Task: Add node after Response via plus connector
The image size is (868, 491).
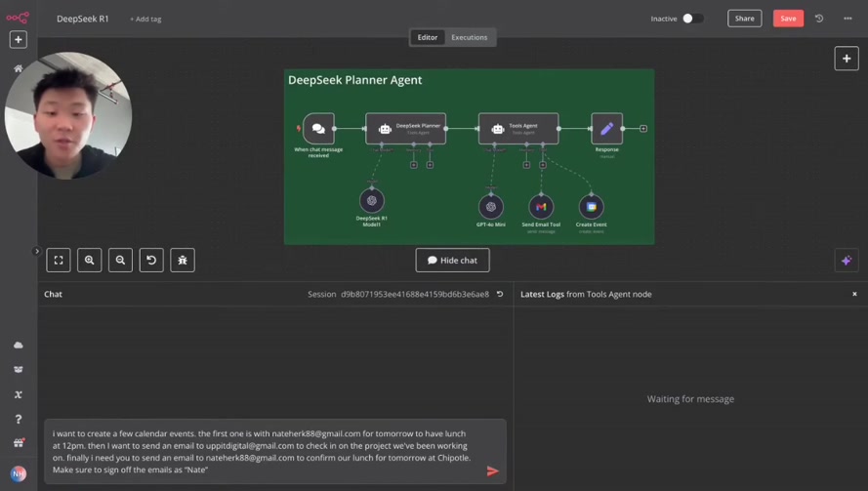Action: pyautogui.click(x=643, y=129)
